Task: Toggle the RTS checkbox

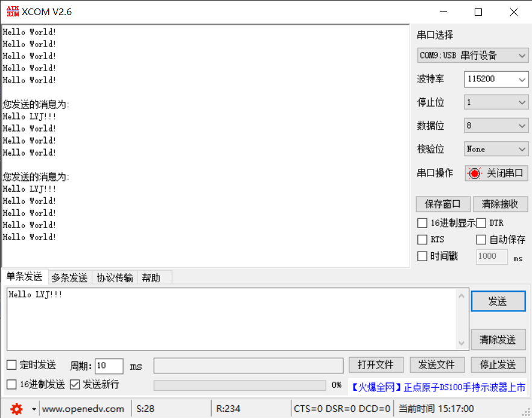Action: [x=422, y=239]
